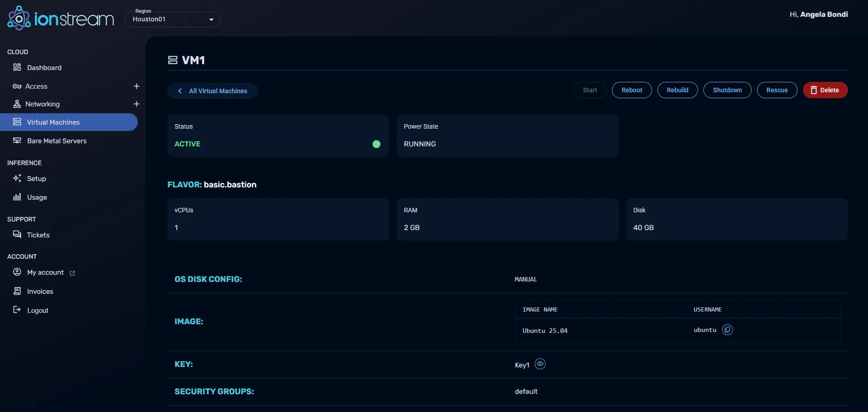Shutdown the VM1 machine
The height and width of the screenshot is (412, 868).
(x=728, y=90)
